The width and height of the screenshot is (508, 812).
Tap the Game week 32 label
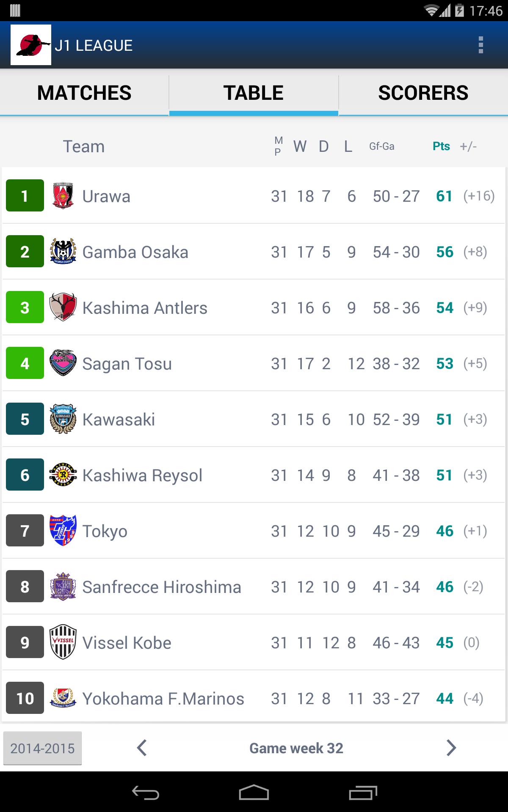click(x=296, y=748)
